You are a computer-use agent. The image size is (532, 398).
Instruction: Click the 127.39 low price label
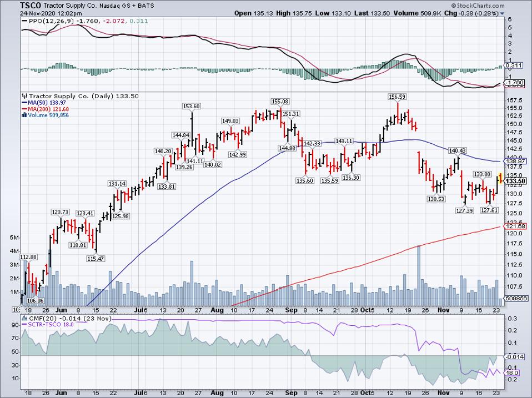pyautogui.click(x=464, y=210)
